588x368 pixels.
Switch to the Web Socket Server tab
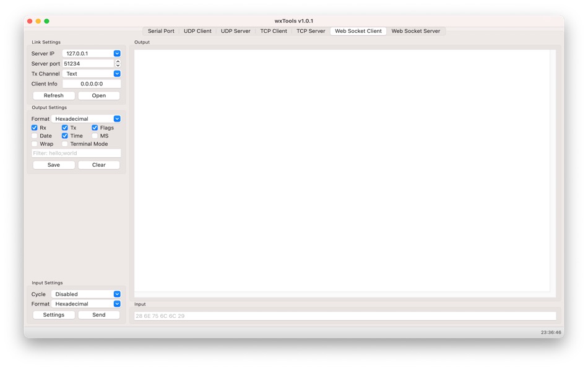coord(415,30)
